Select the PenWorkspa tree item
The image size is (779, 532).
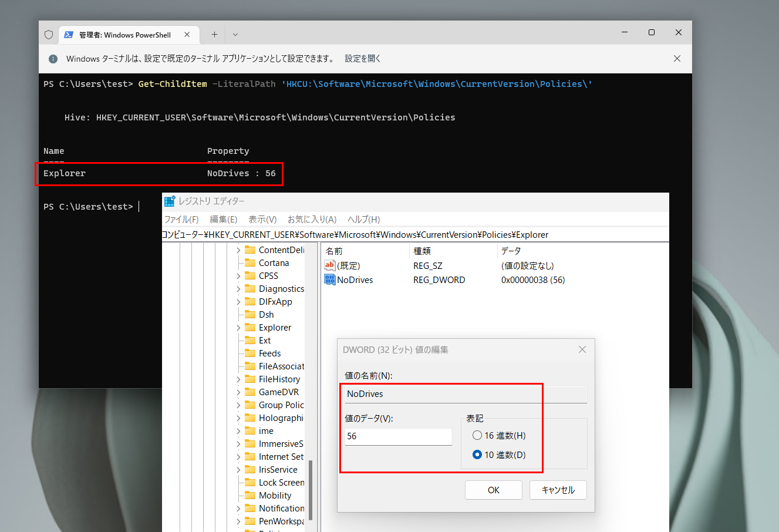(x=281, y=521)
